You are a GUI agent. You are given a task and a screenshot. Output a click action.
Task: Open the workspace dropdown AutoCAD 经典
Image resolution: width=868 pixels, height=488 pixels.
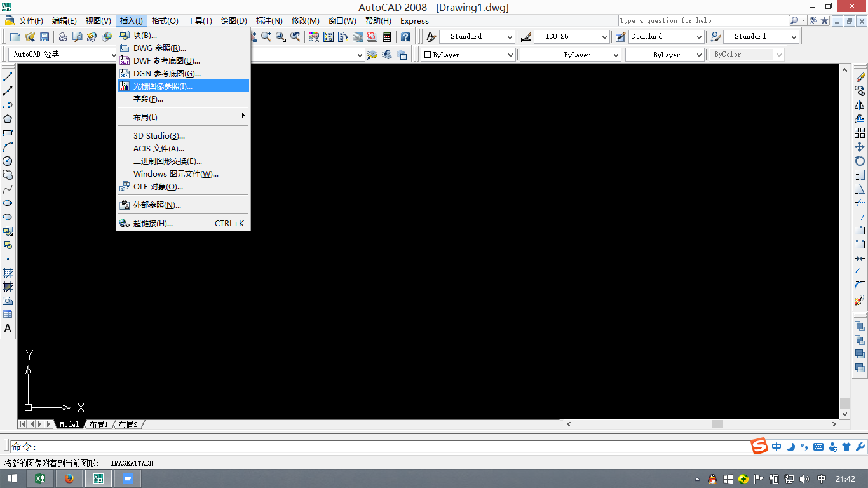(62, 55)
